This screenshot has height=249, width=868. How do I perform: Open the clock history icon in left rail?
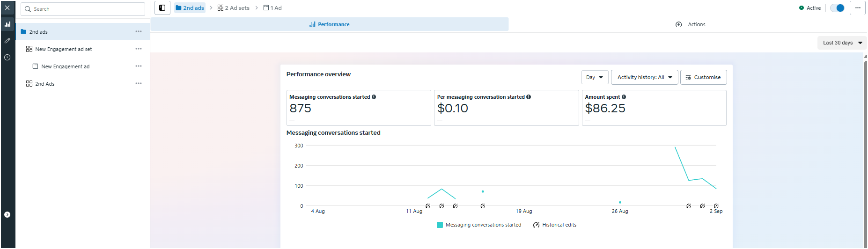[7, 57]
